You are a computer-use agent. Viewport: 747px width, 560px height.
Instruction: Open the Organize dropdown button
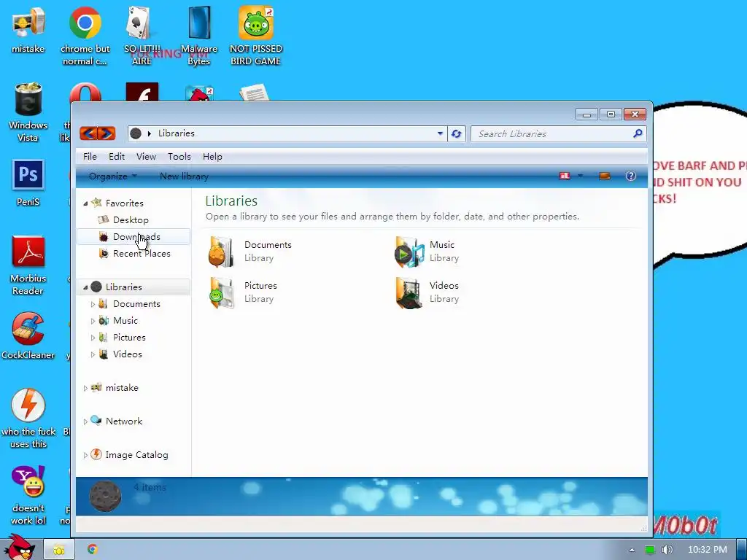112,176
